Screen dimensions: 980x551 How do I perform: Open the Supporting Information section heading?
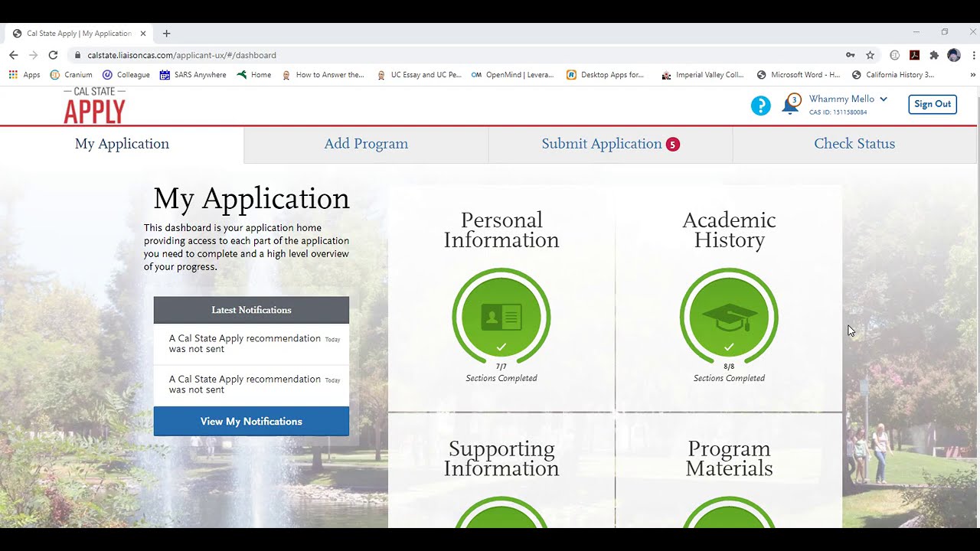pyautogui.click(x=501, y=458)
